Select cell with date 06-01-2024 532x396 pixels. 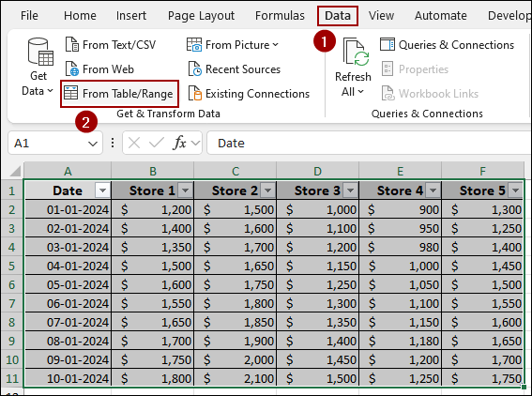(x=68, y=303)
